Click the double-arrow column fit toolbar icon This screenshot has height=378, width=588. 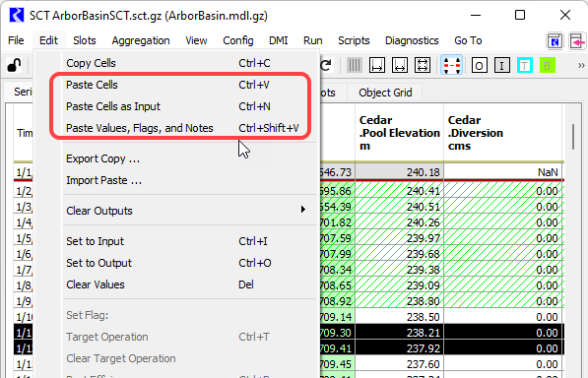click(x=400, y=66)
